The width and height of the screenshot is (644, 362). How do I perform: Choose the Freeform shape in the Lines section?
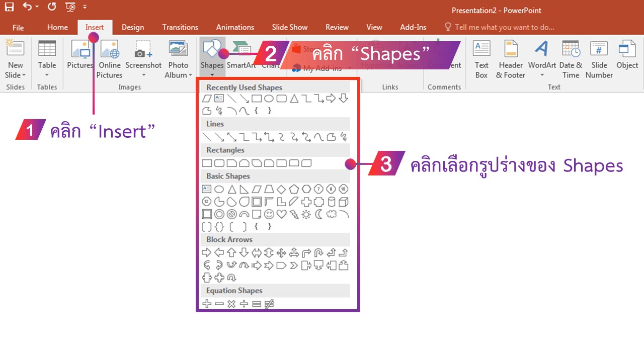331,136
